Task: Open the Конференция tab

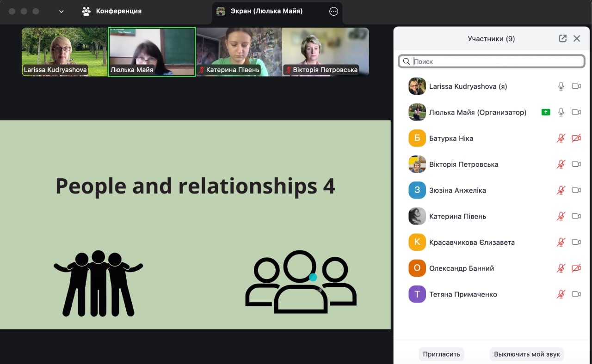Action: tap(118, 11)
